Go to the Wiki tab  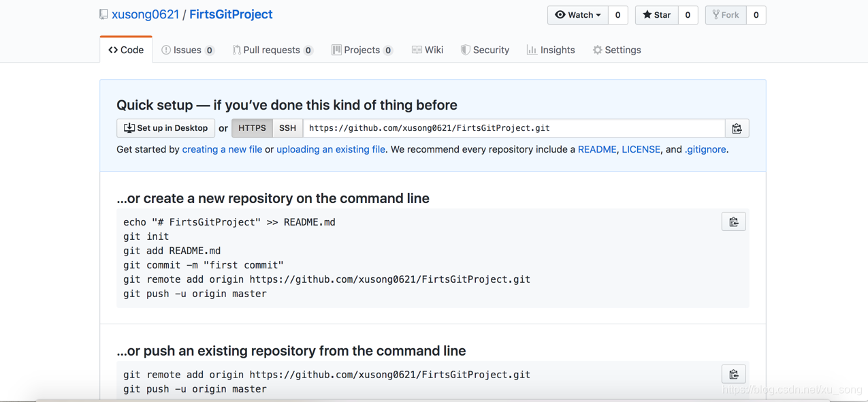coord(428,50)
